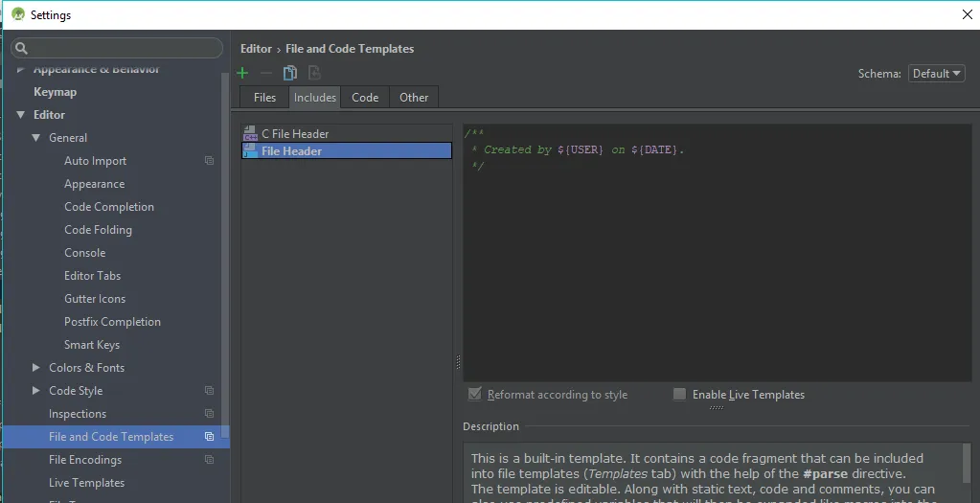Switch to the Includes tab
The image size is (980, 503).
(x=315, y=98)
